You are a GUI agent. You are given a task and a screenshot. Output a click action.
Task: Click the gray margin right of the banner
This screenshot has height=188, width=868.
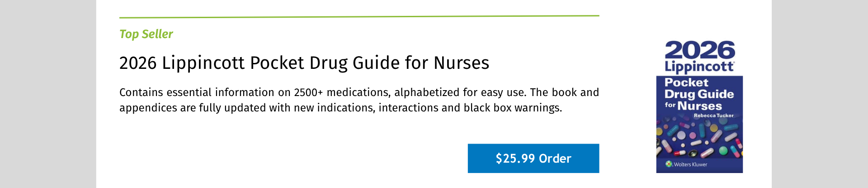819,94
